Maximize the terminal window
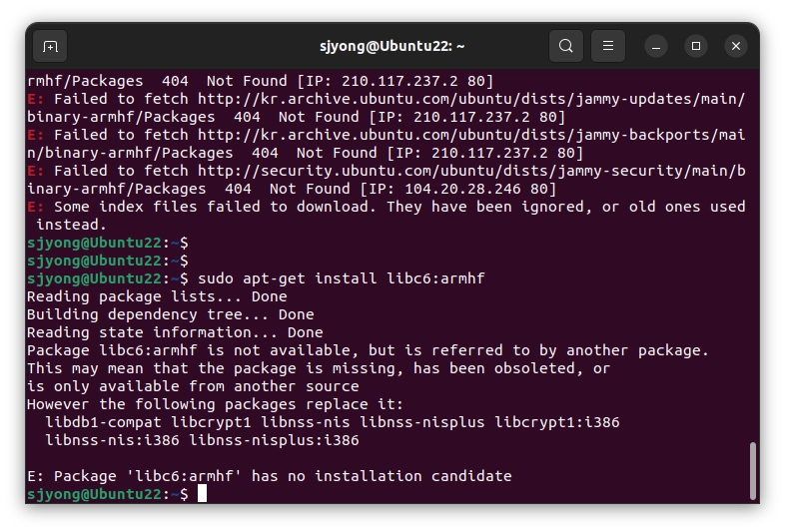785x532 pixels. 696,47
